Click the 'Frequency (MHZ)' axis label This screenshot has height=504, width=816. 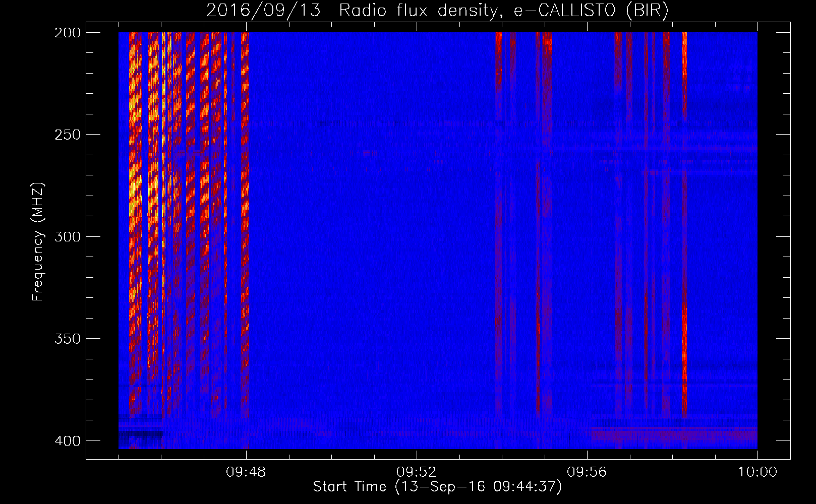(x=38, y=241)
